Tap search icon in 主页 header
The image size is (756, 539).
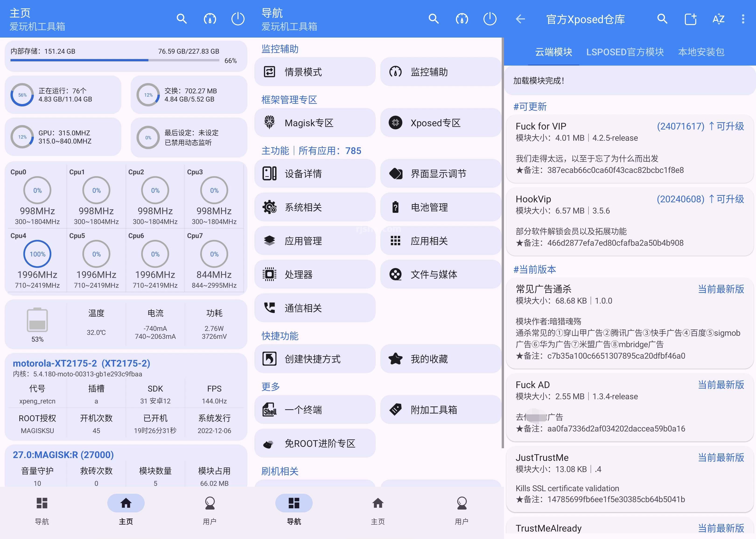[x=182, y=19]
